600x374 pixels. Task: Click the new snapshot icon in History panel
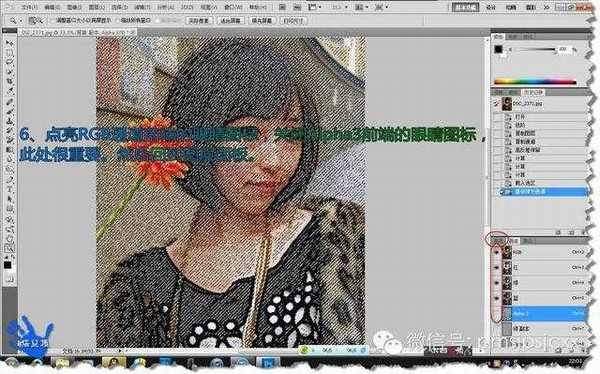pyautogui.click(x=571, y=232)
